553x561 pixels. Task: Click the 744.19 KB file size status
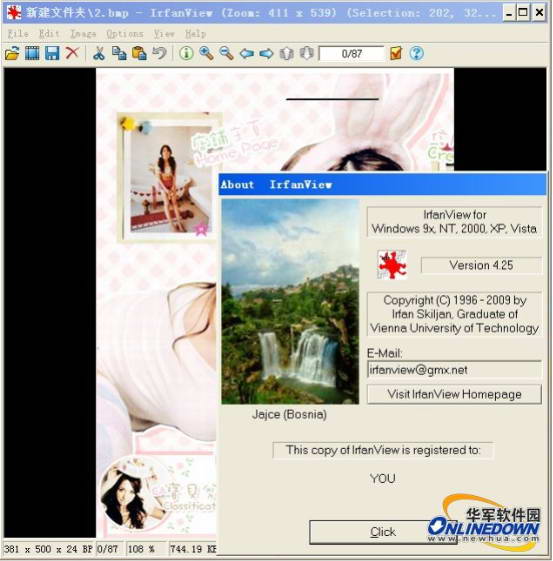(193, 549)
